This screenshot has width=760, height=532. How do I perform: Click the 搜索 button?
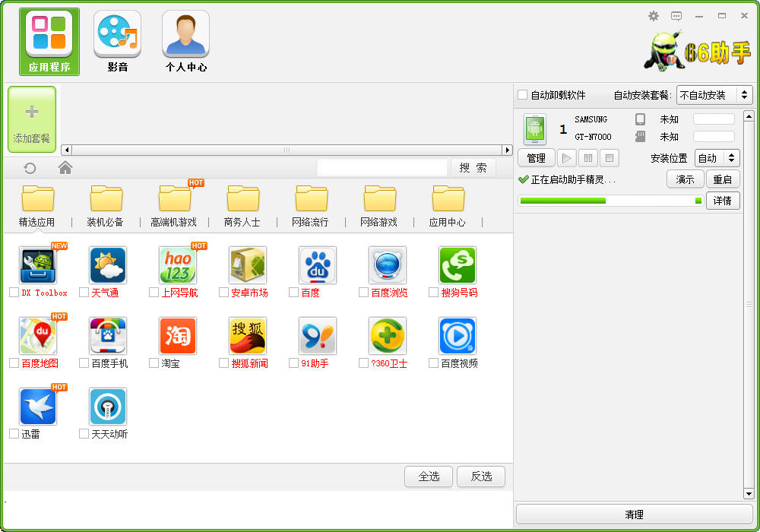coord(473,168)
